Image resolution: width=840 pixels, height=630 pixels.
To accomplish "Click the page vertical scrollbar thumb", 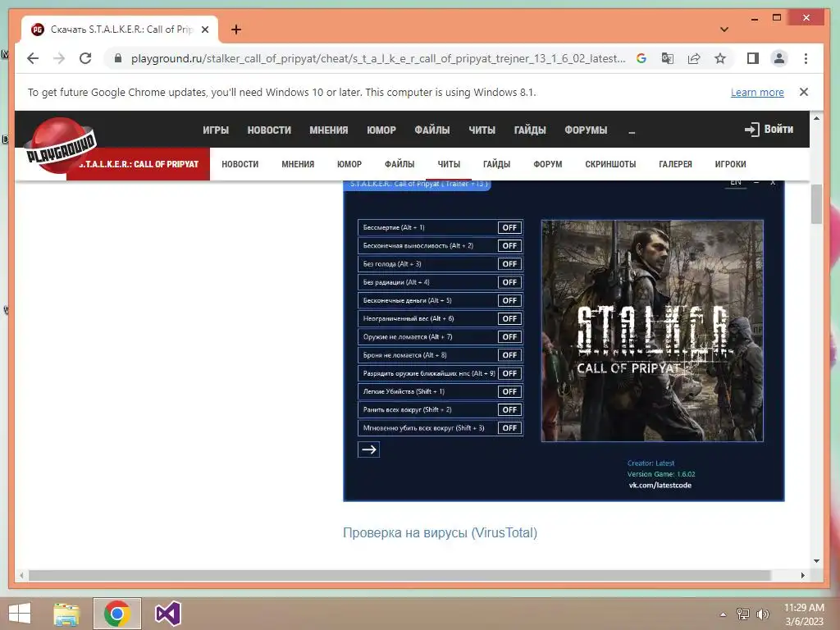I will tap(816, 204).
